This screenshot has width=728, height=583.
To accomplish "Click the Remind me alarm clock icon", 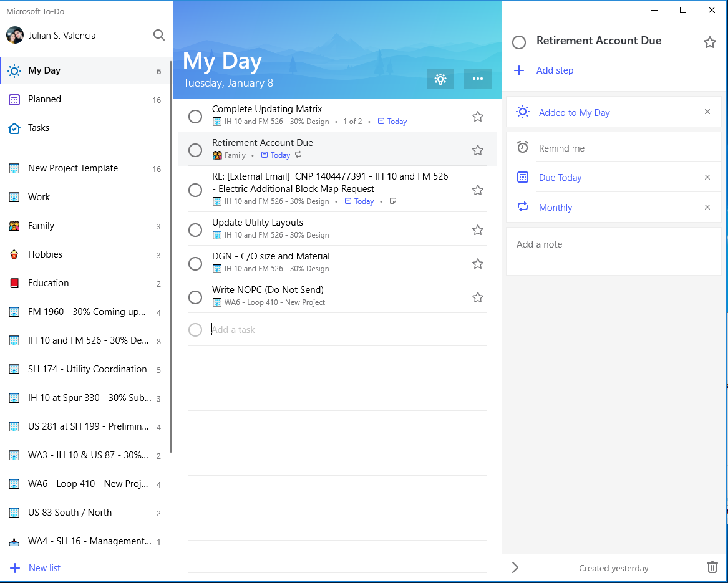I will (x=523, y=147).
